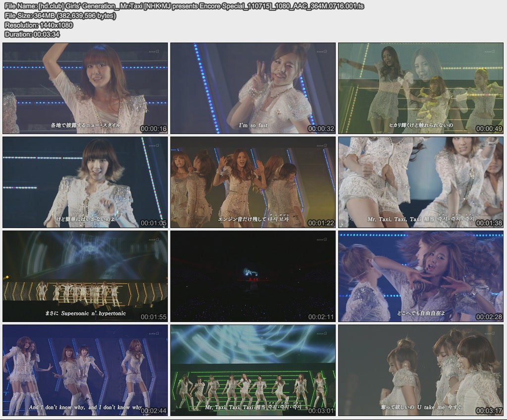Open the thumbnail stamped 00:00:49

pyautogui.click(x=421, y=88)
